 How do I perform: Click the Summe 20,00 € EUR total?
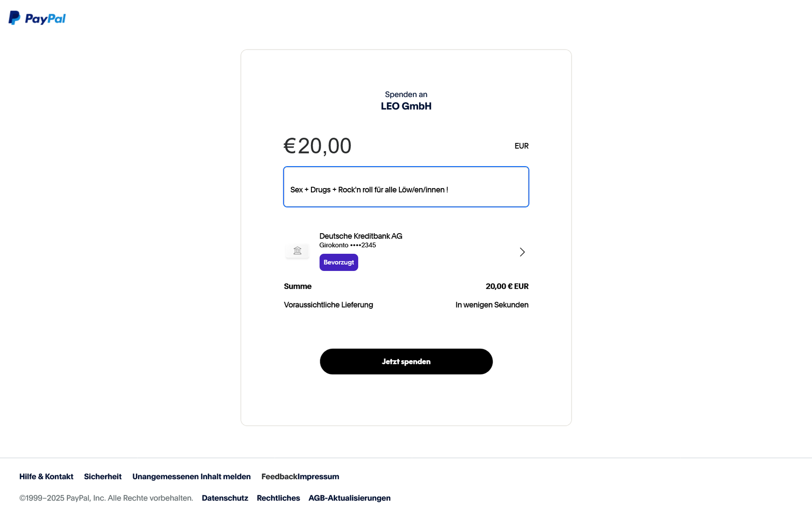[507, 287]
